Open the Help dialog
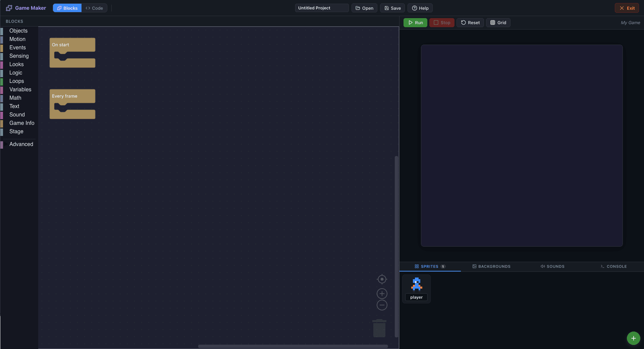This screenshot has width=644, height=349. [420, 8]
